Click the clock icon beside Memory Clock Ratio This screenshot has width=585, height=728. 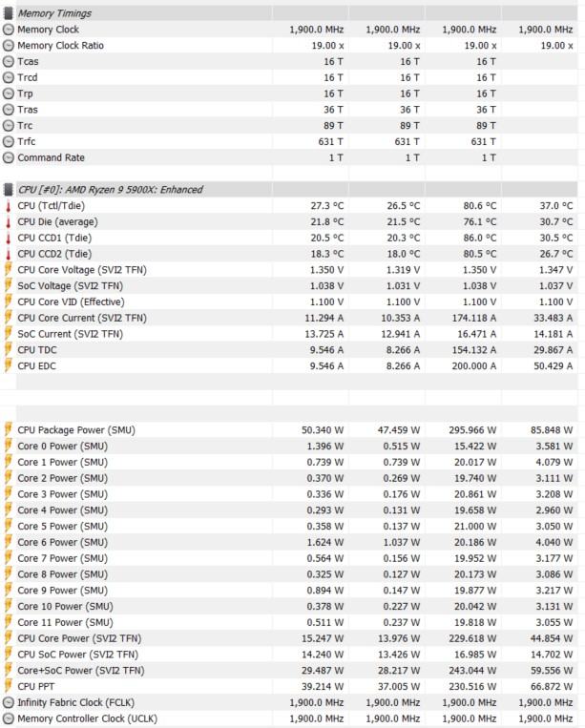tap(9, 46)
